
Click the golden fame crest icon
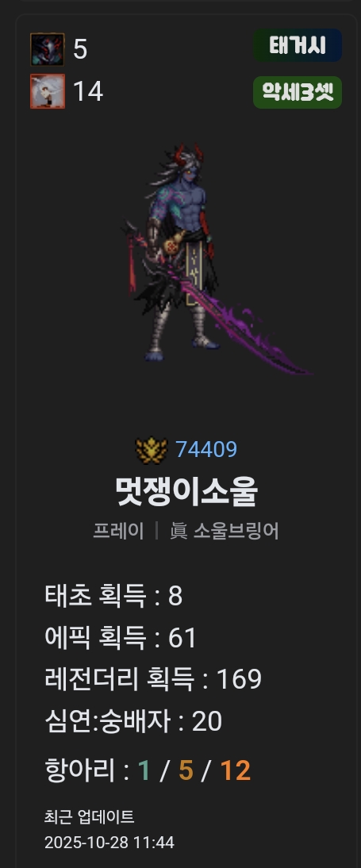click(152, 450)
